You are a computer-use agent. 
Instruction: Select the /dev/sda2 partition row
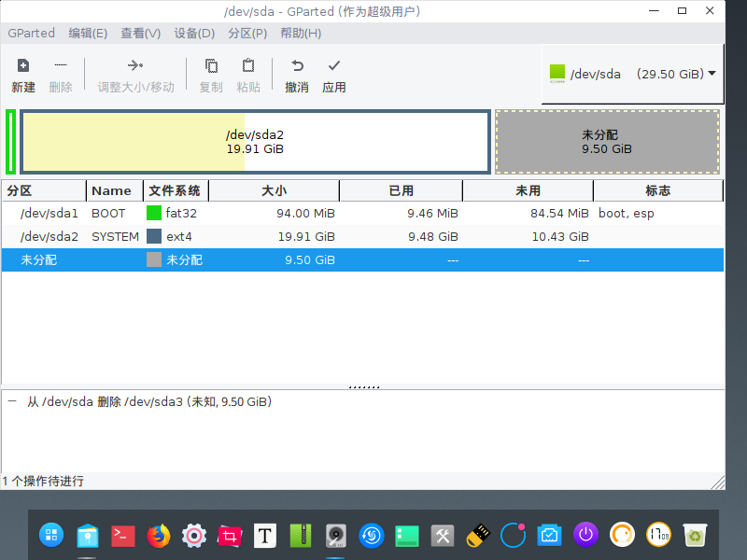(362, 237)
